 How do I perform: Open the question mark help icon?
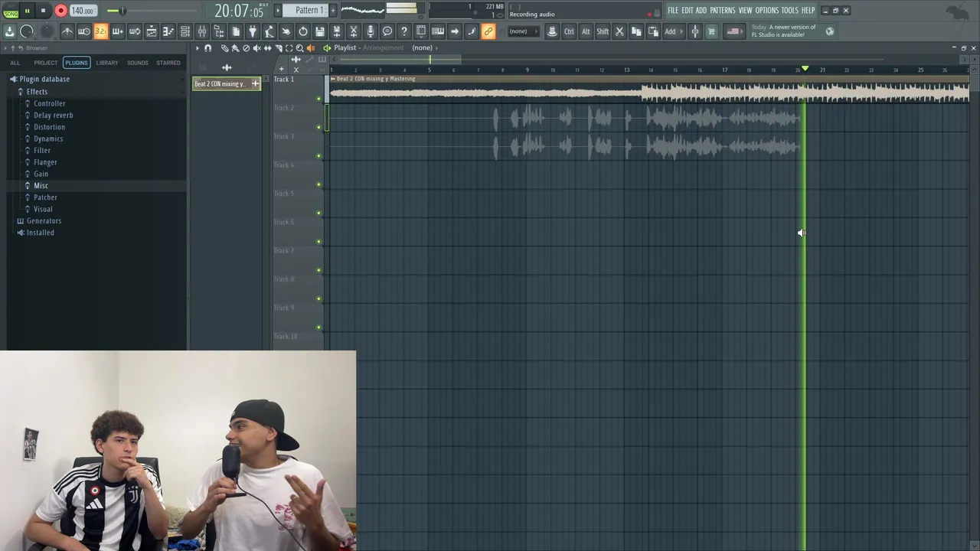(404, 31)
